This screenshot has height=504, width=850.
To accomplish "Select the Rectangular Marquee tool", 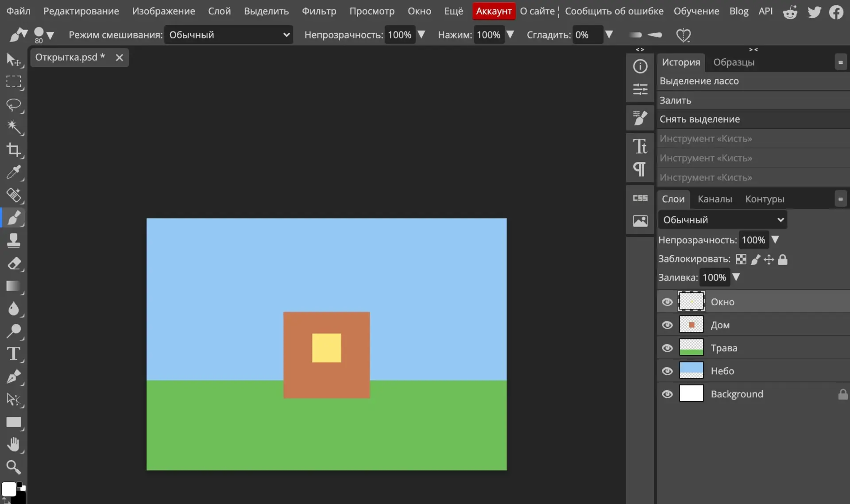I will tap(13, 82).
